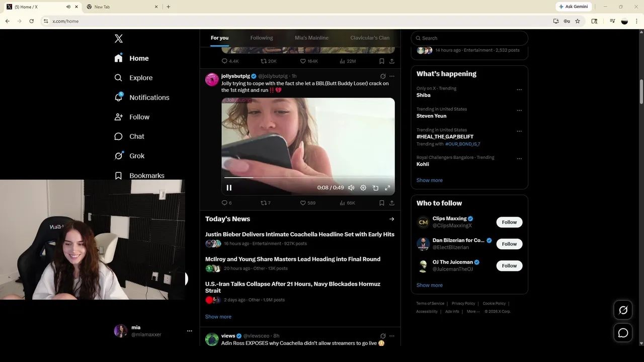Open more options for #HEAL_THE_GAP_BELIFT trend

click(x=519, y=132)
